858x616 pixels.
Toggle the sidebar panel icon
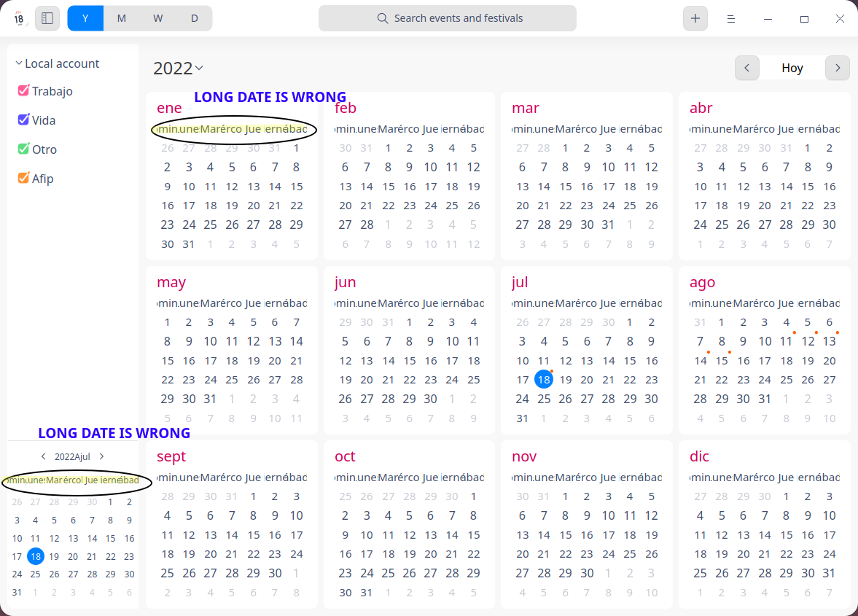47,18
